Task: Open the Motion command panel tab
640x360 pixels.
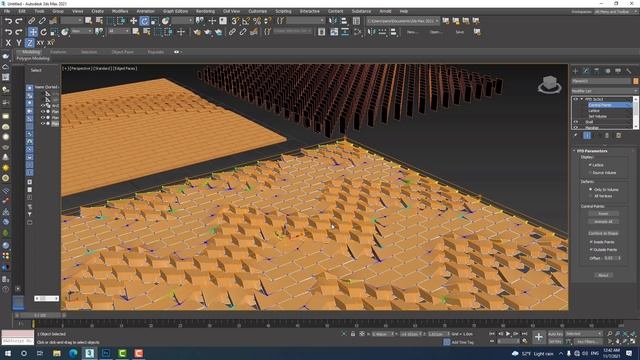Action: pyautogui.click(x=607, y=71)
